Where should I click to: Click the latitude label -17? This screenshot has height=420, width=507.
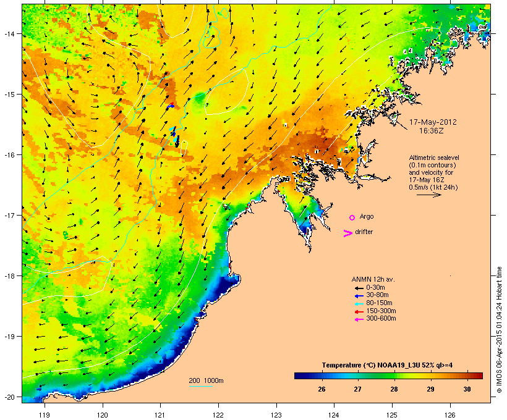pyautogui.click(x=9, y=216)
